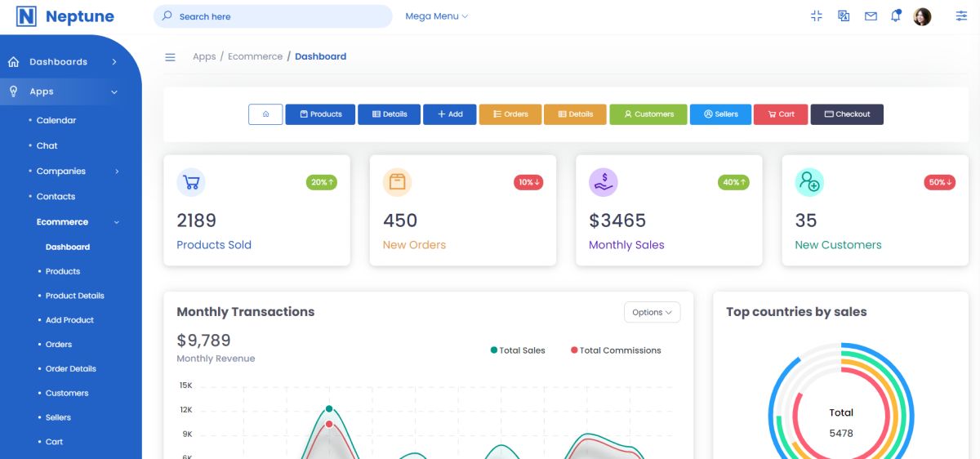Click the dark Checkout button
Image resolution: width=980 pixels, height=459 pixels.
pyautogui.click(x=847, y=114)
